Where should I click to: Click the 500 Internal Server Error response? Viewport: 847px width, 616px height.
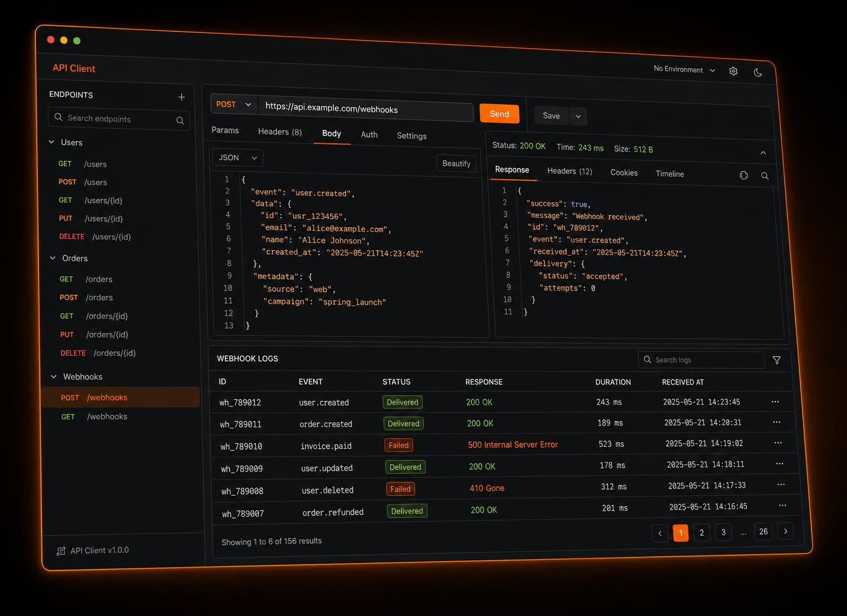point(513,445)
